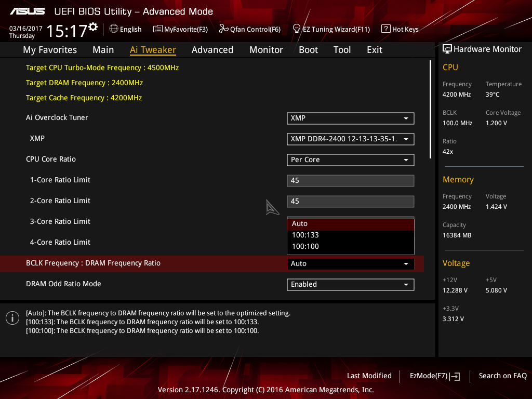This screenshot has height=399, width=532.
Task: Click the 1-Core Ratio Limit field
Action: point(351,180)
